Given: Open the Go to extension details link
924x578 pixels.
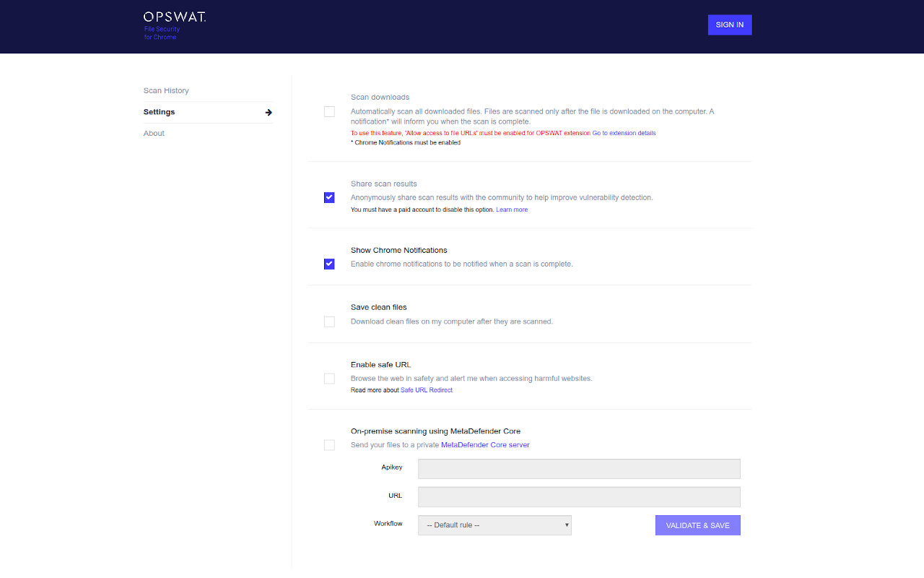Looking at the screenshot, I should (624, 133).
